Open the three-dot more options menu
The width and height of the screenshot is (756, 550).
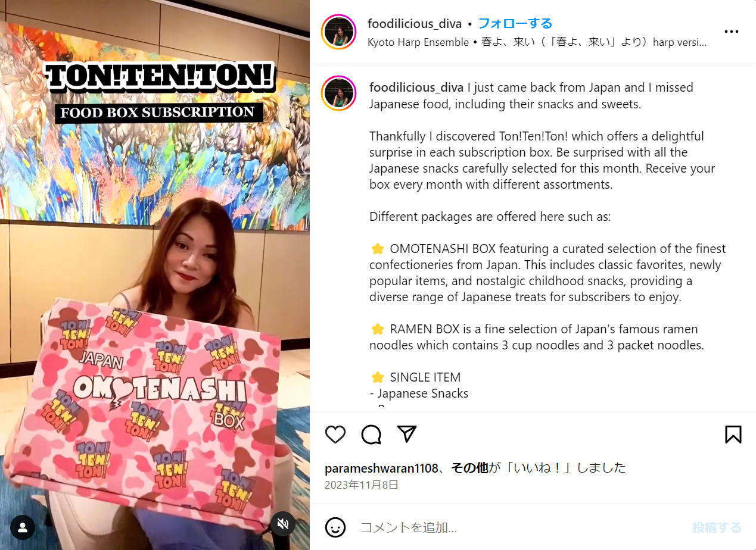pos(731,32)
